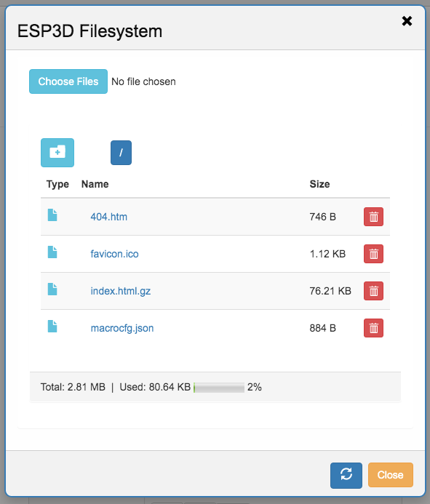Click the Size column header
Screen dimensions: 430x504
[319, 184]
